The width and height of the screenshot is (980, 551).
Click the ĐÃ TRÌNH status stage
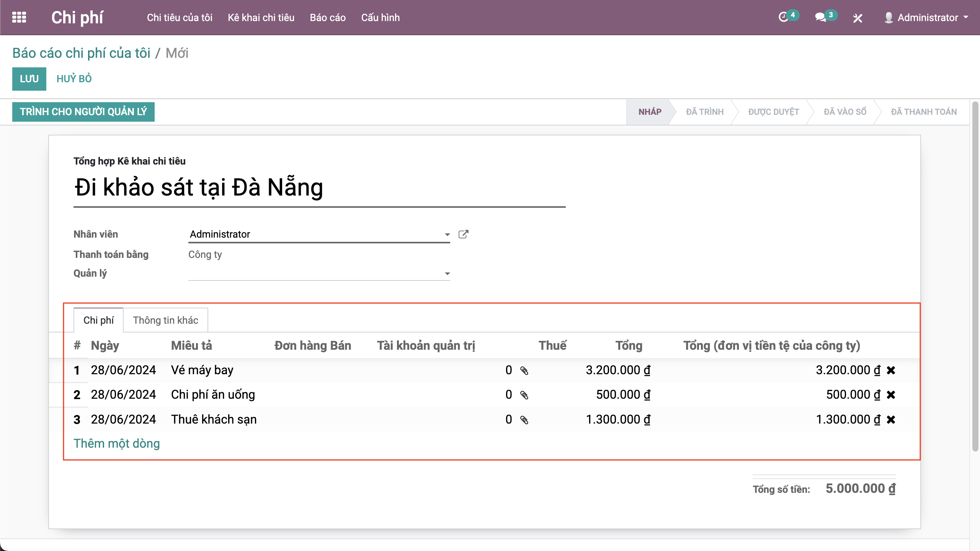[704, 112]
